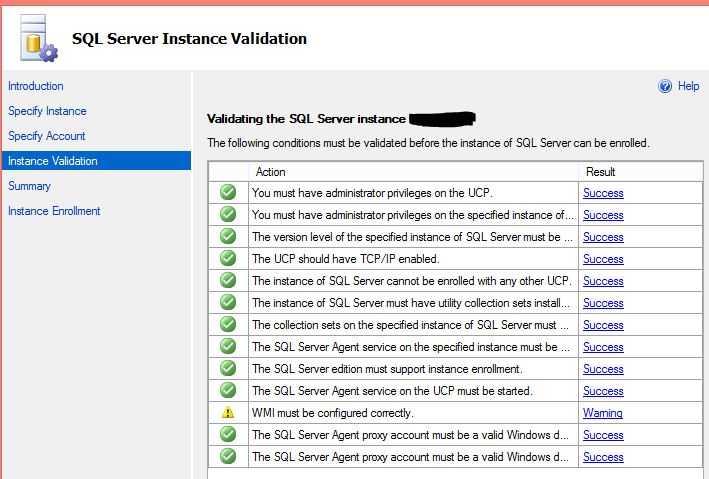The width and height of the screenshot is (709, 479).
Task: Click green check icon for collection sets on instance row
Action: coord(228,324)
